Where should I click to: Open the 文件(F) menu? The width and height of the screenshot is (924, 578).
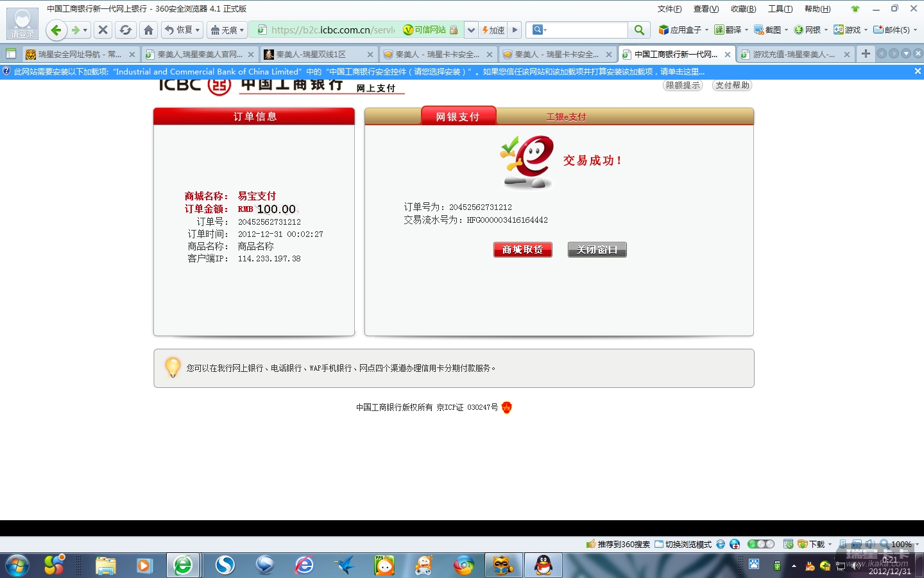669,9
